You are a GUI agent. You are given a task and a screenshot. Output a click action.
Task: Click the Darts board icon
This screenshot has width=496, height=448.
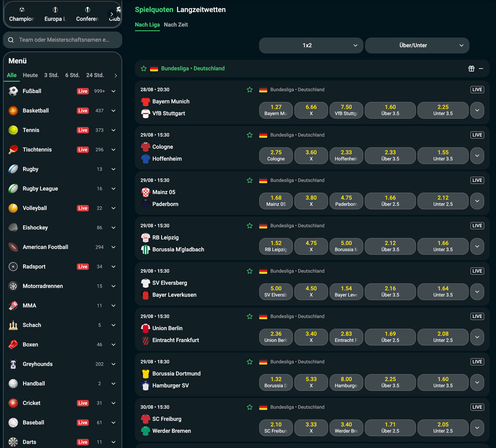tap(13, 442)
